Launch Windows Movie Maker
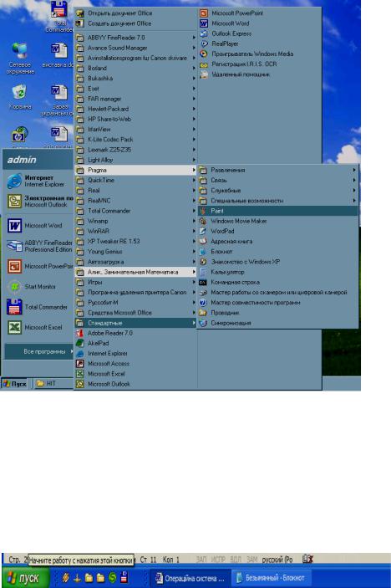 (x=277, y=221)
